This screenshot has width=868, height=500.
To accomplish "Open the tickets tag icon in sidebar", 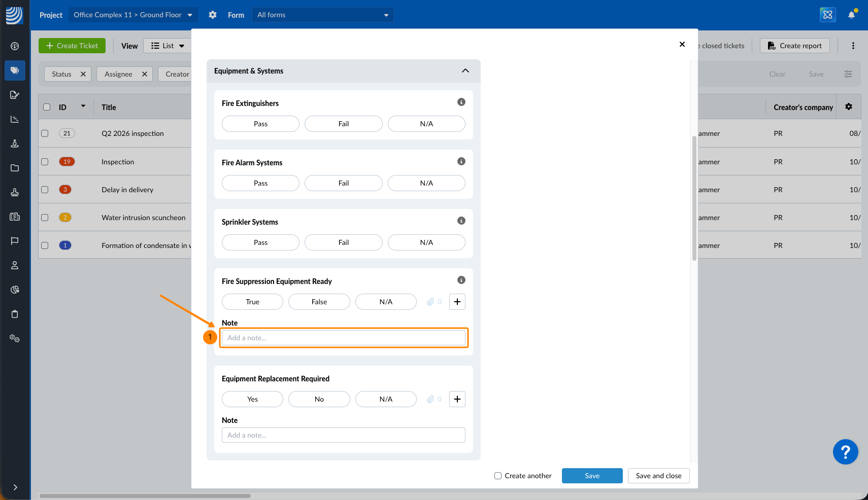I will 15,70.
